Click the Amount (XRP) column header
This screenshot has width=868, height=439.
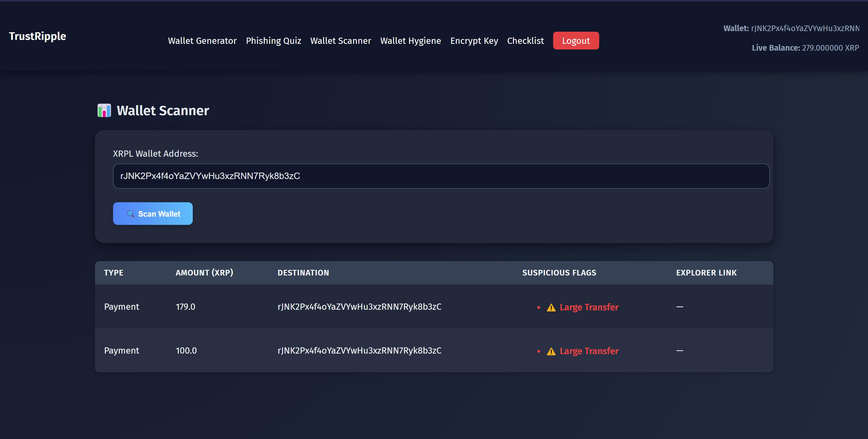click(204, 273)
